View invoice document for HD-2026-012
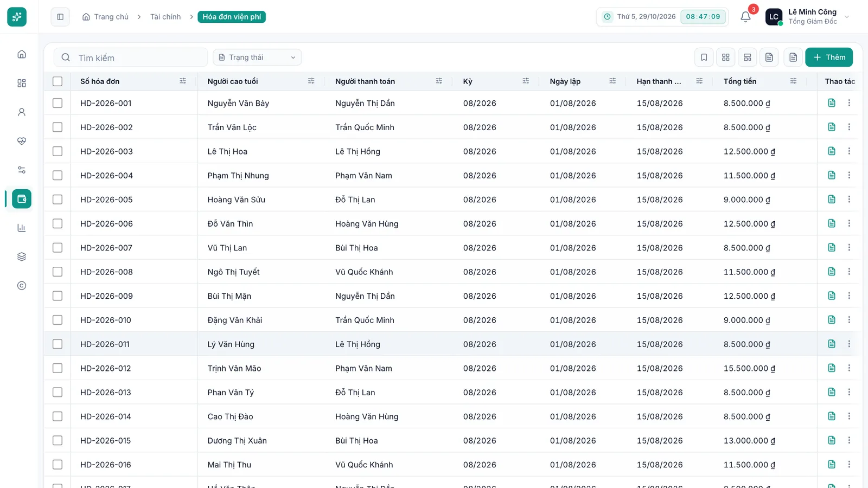The height and width of the screenshot is (488, 868). click(832, 368)
